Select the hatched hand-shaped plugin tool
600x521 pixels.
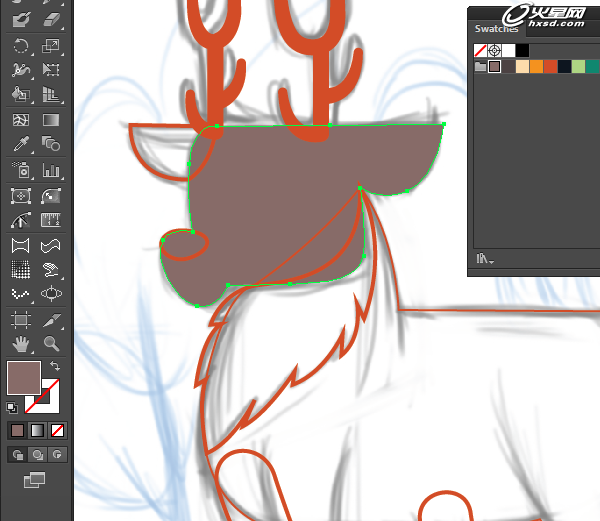pyautogui.click(x=51, y=270)
